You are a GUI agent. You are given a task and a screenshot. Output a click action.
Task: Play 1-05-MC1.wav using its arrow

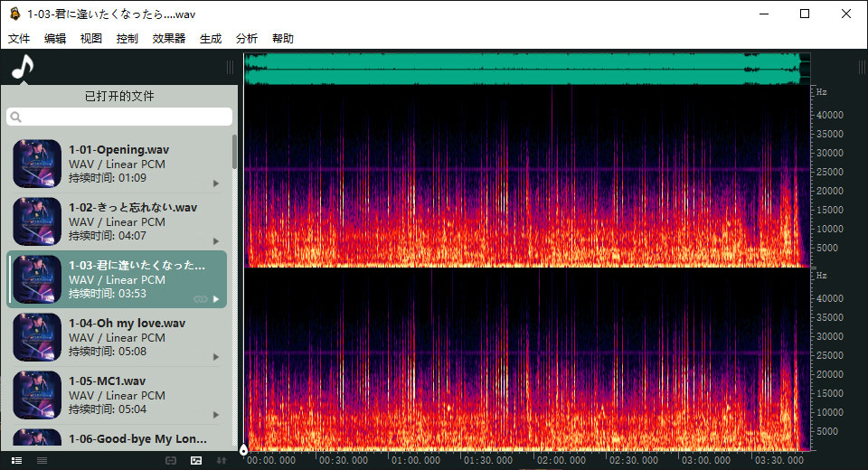tap(216, 415)
